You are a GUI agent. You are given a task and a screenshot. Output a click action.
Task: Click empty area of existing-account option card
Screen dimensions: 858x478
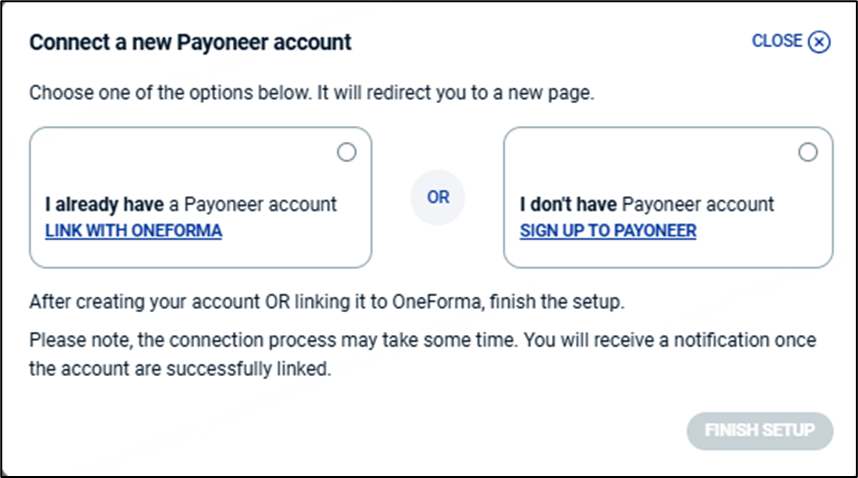click(180, 158)
